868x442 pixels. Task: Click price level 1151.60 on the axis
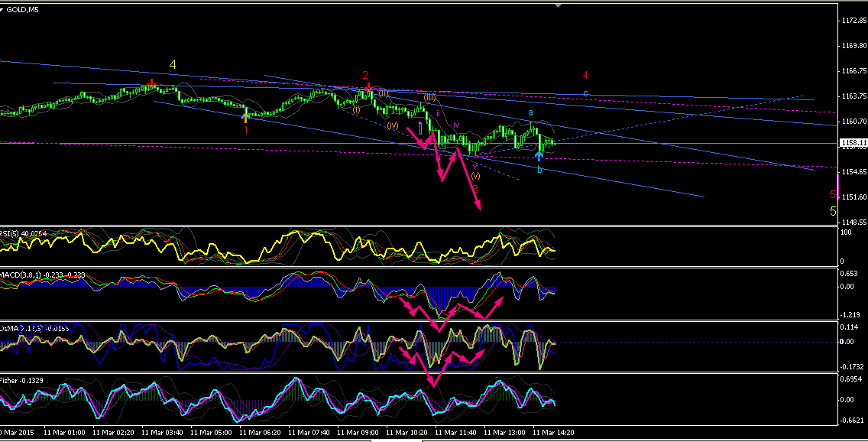coord(854,197)
